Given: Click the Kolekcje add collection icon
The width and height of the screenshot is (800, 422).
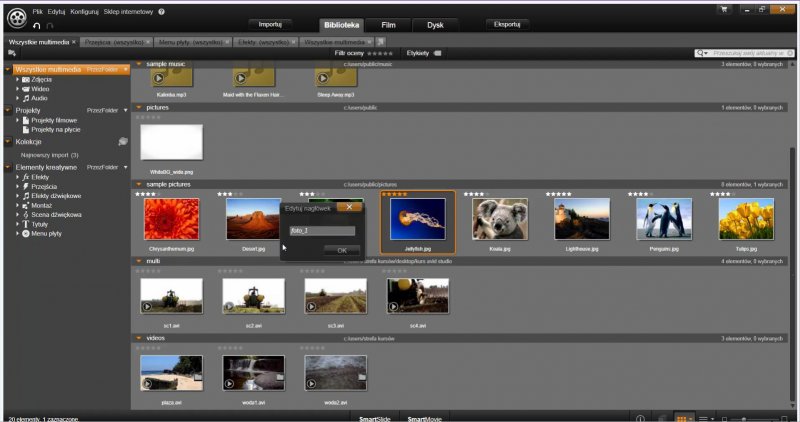Looking at the screenshot, I should (122, 142).
